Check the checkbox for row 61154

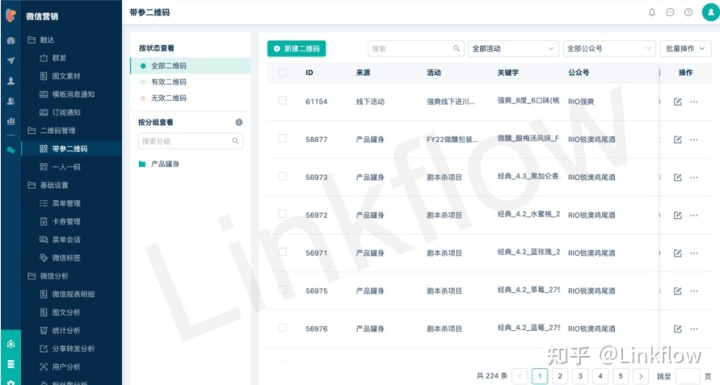pos(282,101)
